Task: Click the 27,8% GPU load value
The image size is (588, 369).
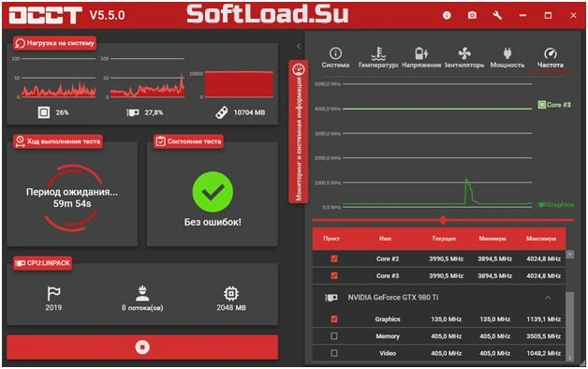Action: (x=154, y=112)
